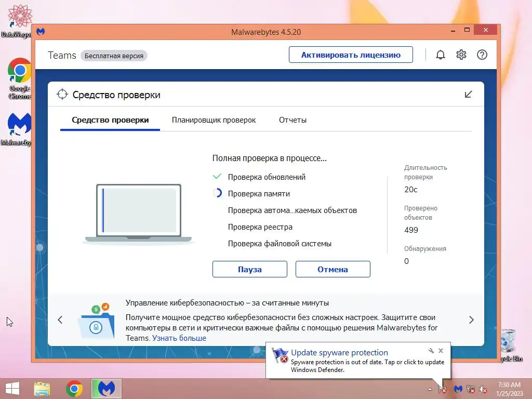Screen dimensions: 532x399
Task: Click the Проверка файловой системы step
Action: 280,244
